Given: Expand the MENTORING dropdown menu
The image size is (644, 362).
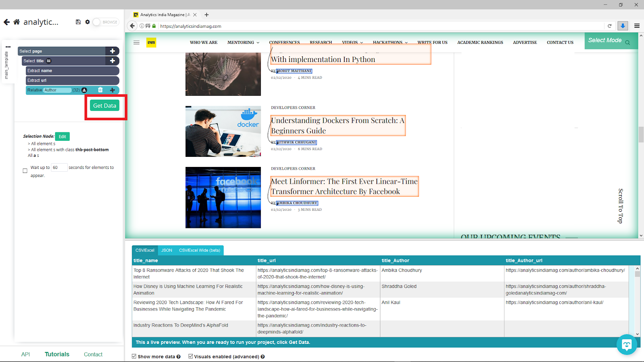Looking at the screenshot, I should point(243,43).
